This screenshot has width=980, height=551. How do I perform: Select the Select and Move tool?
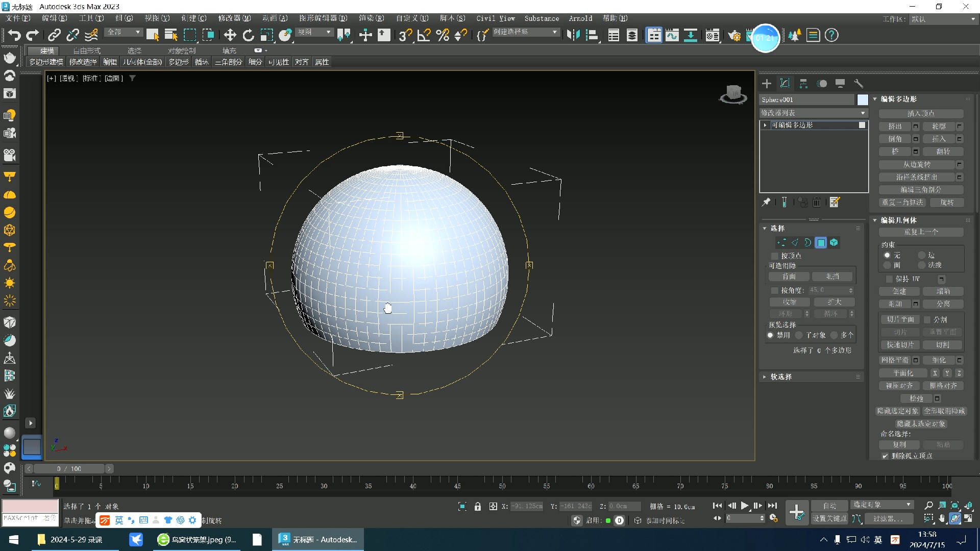(x=230, y=35)
